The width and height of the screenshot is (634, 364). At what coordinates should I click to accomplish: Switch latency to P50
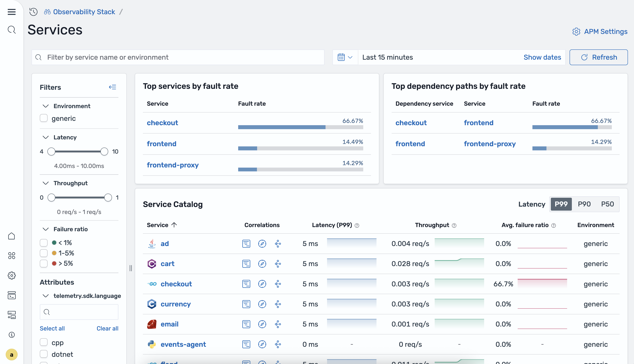(x=607, y=204)
